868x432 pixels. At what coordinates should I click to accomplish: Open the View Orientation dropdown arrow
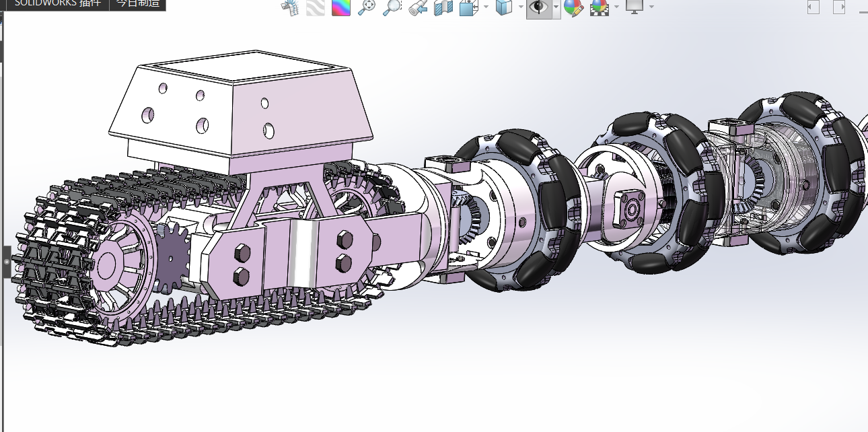[x=485, y=7]
